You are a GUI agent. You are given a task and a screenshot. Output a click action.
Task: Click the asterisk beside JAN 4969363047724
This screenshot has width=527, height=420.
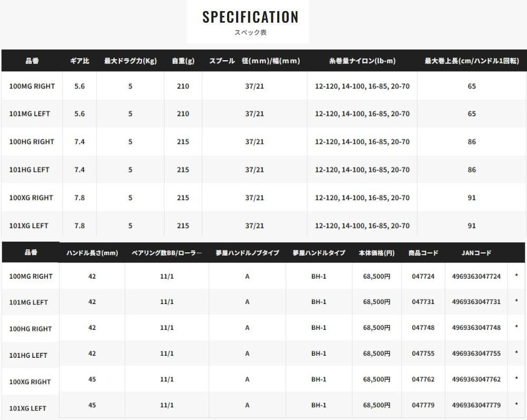[516, 276]
